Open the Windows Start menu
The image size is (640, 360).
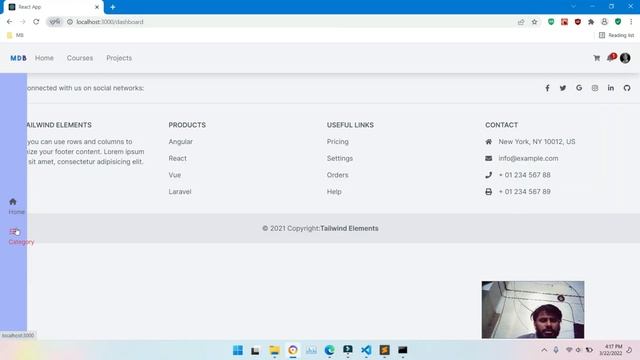tap(238, 350)
